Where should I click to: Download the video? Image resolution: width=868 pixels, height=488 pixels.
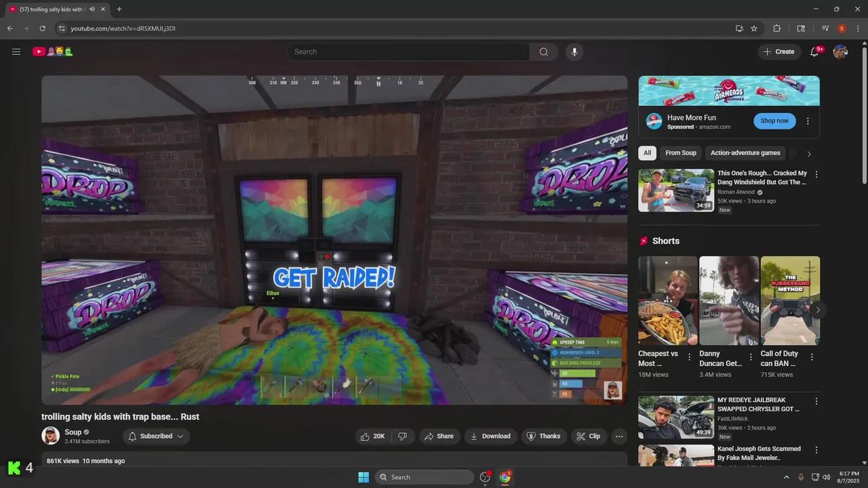[x=490, y=436]
